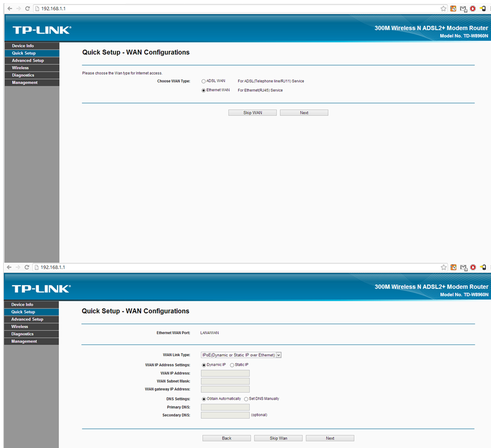Select Set DNS Manually radio button
491x448 pixels.
(x=246, y=399)
